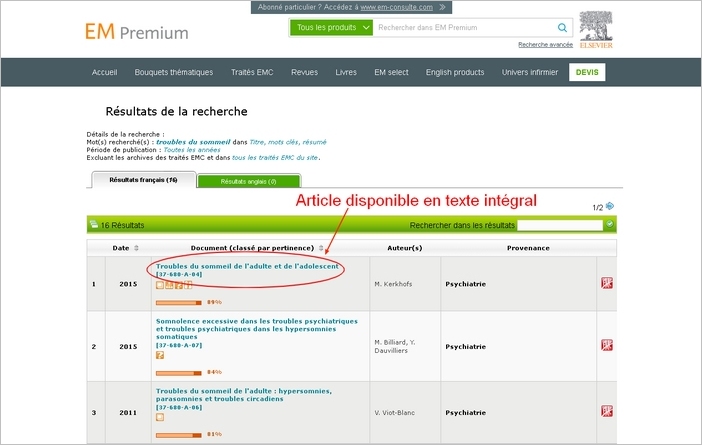The image size is (702, 445).
Task: Open Traités EMC menu
Action: tap(252, 72)
